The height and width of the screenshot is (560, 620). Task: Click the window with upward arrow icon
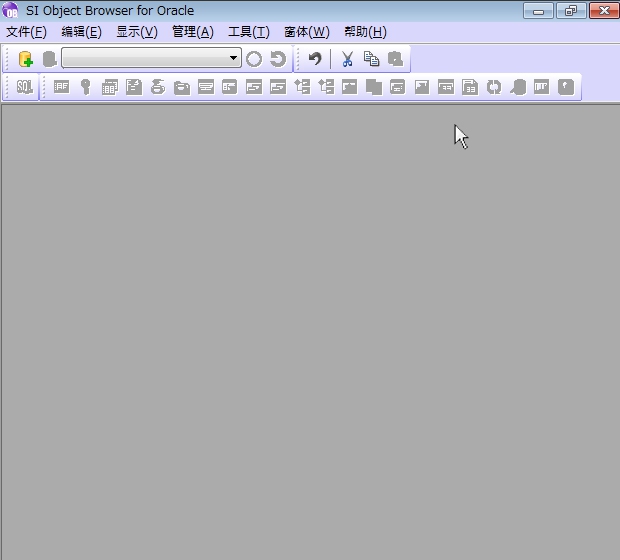(422, 87)
